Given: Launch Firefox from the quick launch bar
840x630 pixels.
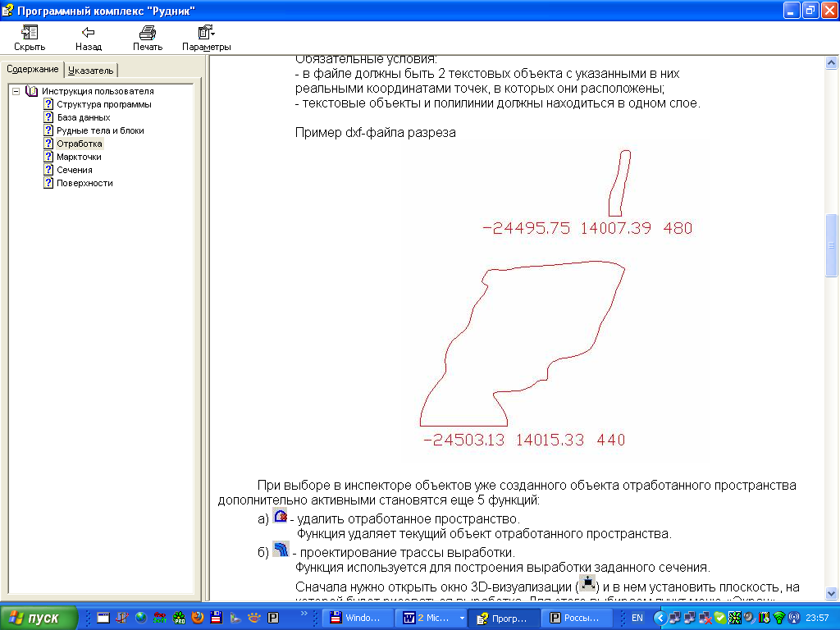Looking at the screenshot, I should (x=197, y=618).
